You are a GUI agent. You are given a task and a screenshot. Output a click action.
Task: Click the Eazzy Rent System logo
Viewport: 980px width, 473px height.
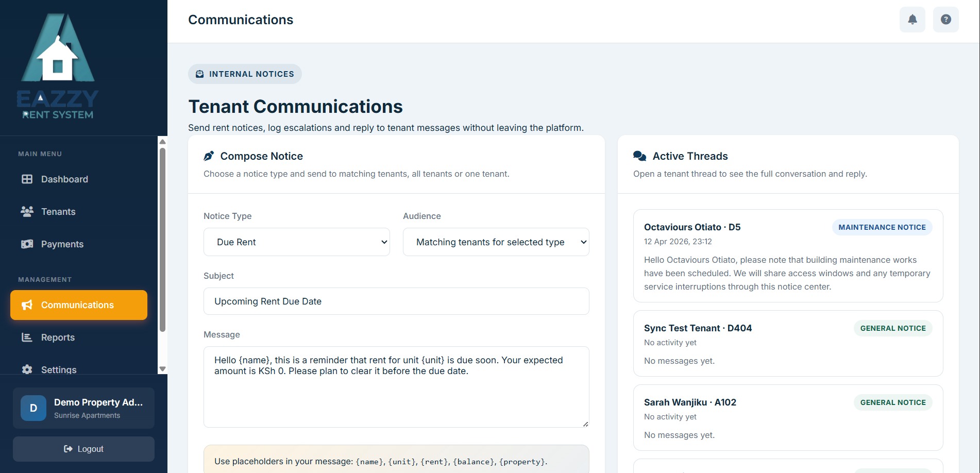tap(58, 66)
